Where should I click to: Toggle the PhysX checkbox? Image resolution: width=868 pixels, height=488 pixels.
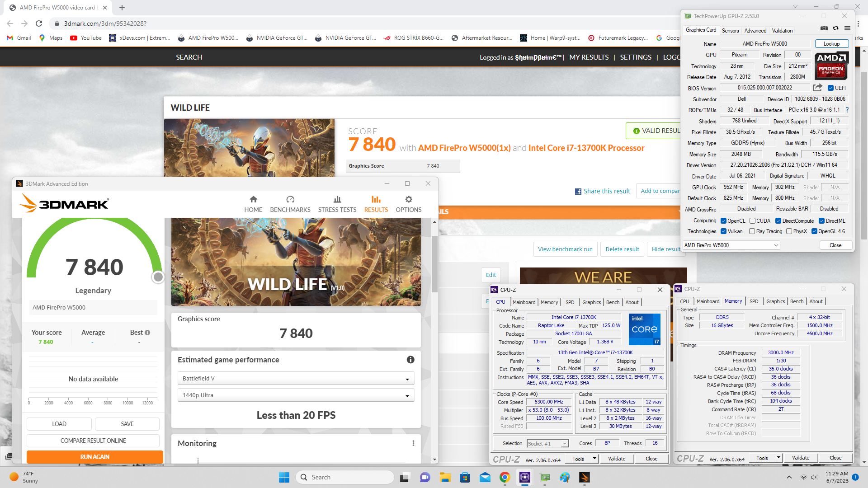pos(789,231)
